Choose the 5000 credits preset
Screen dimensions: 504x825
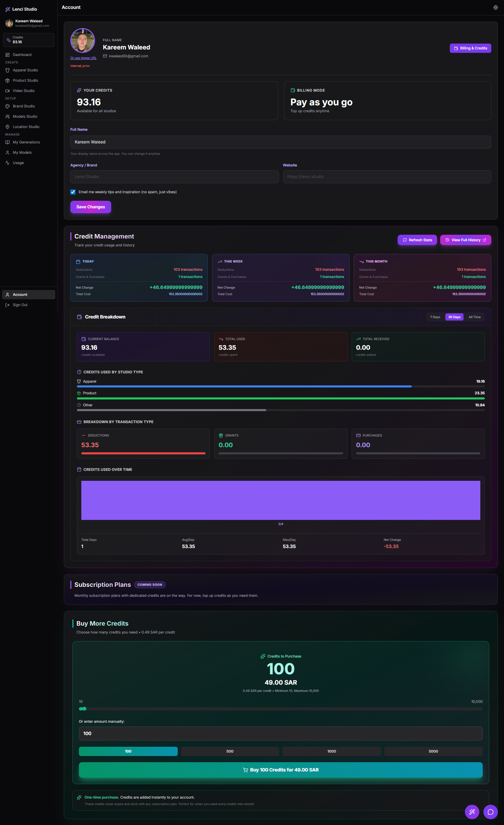click(x=433, y=751)
